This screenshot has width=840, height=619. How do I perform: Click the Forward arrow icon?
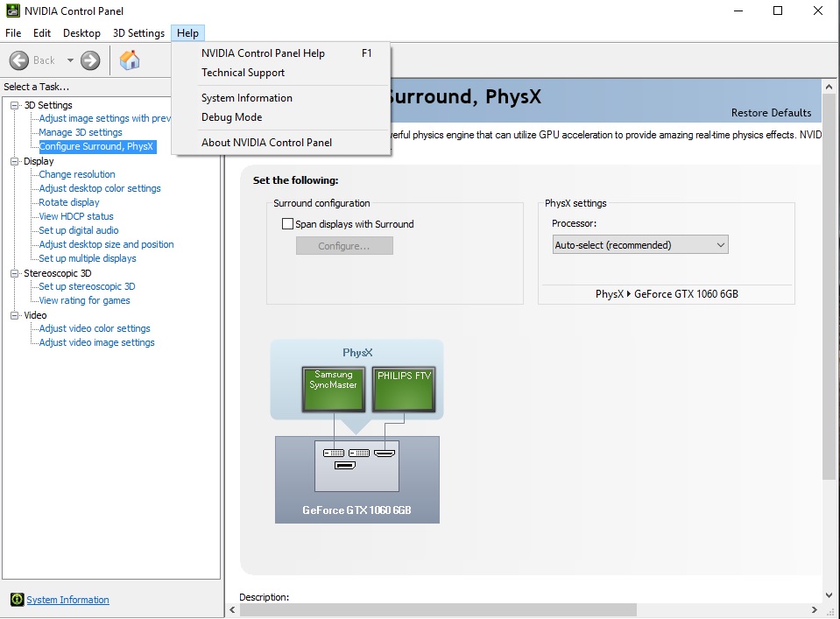(90, 60)
